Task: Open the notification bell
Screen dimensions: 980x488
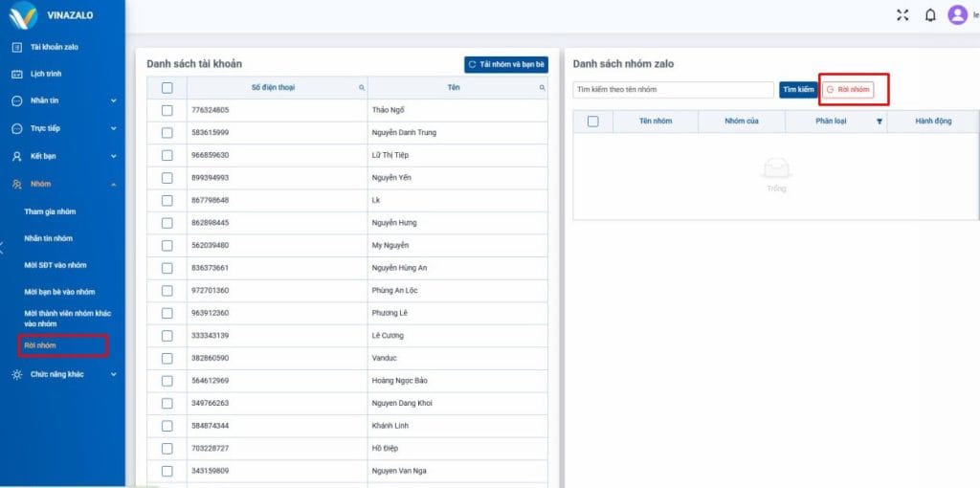Action: click(x=929, y=15)
